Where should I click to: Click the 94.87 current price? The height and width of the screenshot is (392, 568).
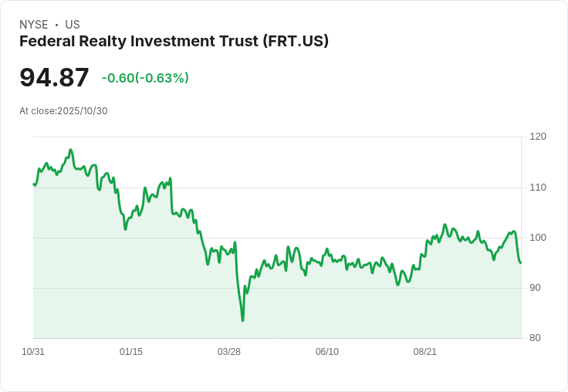click(x=54, y=78)
